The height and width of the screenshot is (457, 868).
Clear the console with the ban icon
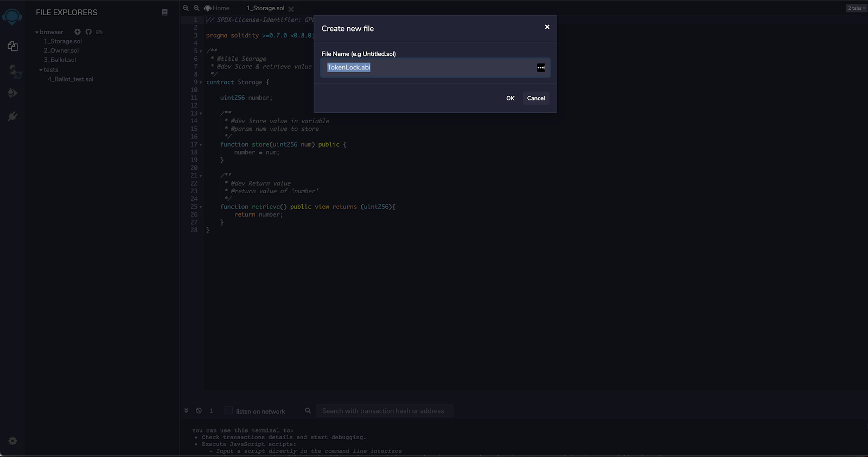[x=199, y=411]
